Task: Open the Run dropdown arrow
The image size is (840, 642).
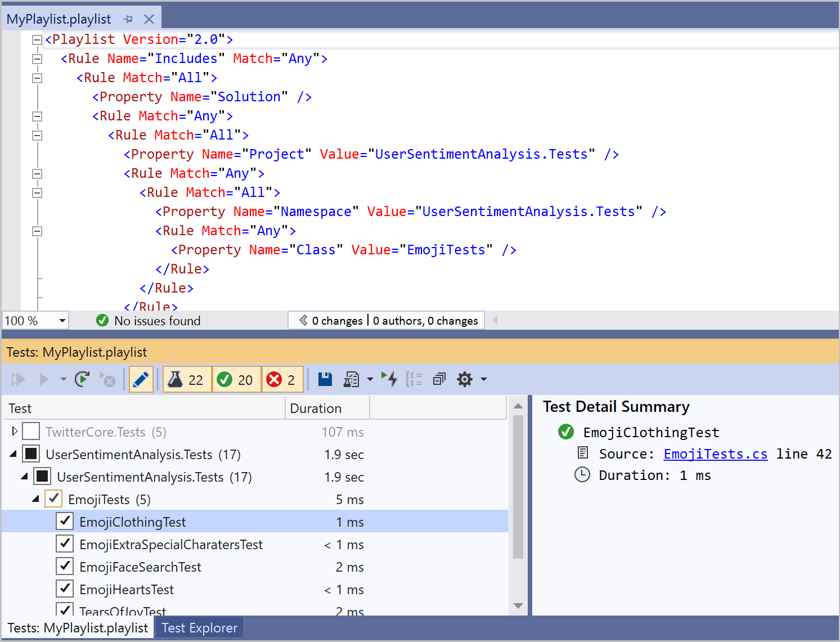Action: (63, 379)
